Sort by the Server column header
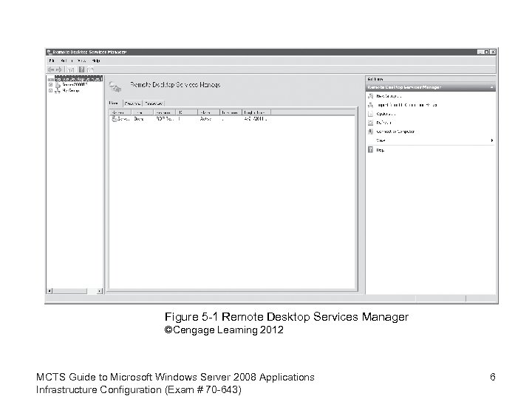 point(120,112)
